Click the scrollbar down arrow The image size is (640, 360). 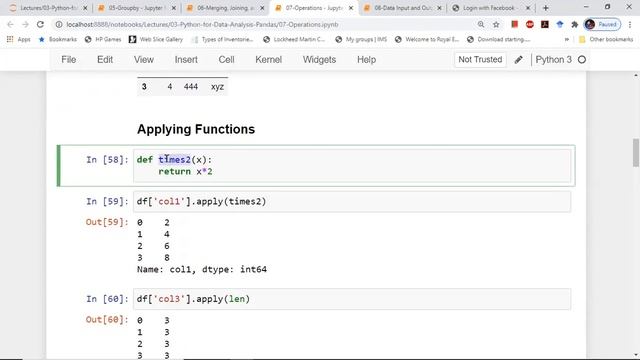pos(636,356)
